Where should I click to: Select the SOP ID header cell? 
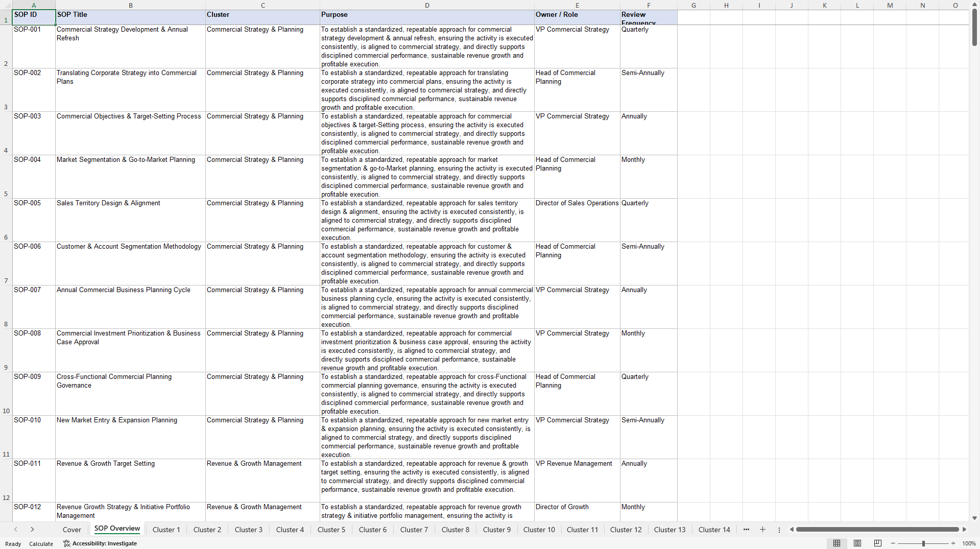[x=34, y=17]
